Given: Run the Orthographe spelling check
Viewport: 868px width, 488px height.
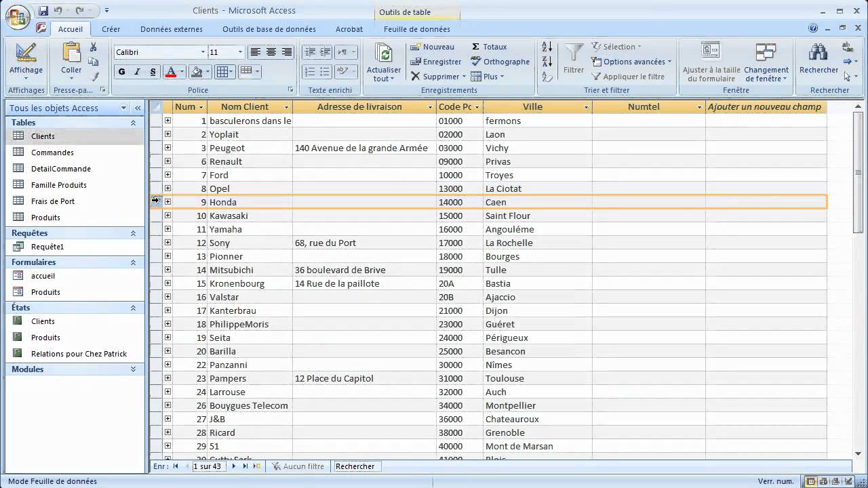Looking at the screenshot, I should click(x=500, y=62).
